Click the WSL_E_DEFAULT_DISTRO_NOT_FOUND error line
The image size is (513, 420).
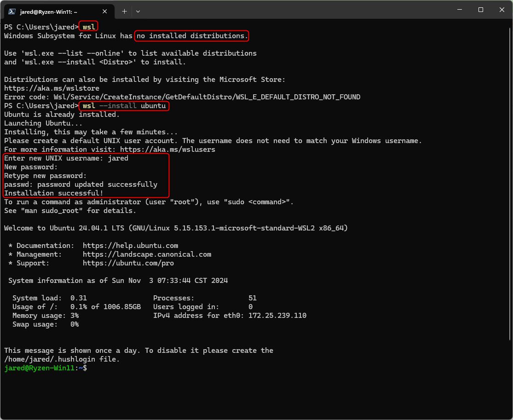tap(182, 97)
